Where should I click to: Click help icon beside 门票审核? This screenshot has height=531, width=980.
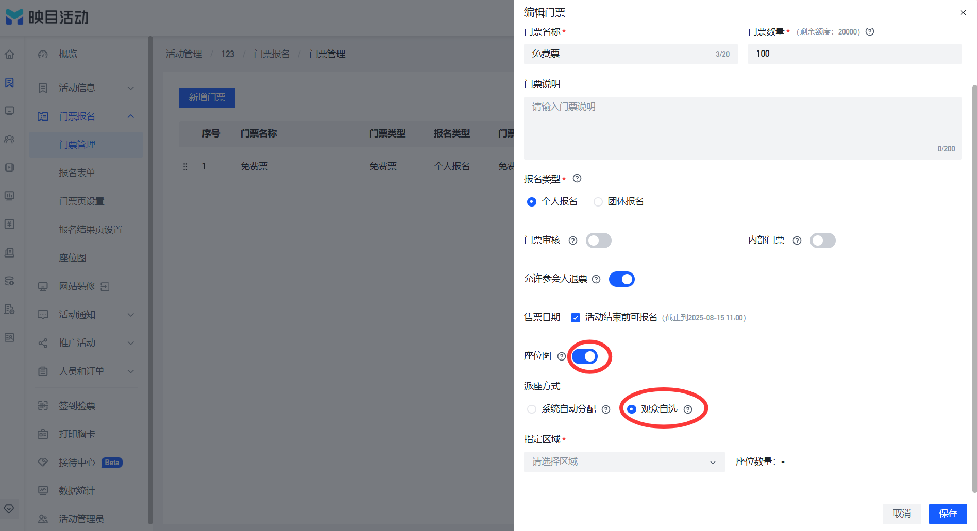tap(573, 241)
